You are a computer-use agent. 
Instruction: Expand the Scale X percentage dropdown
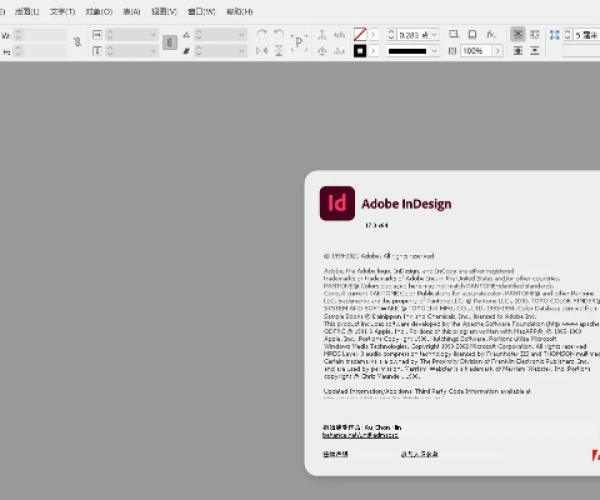click(x=153, y=35)
